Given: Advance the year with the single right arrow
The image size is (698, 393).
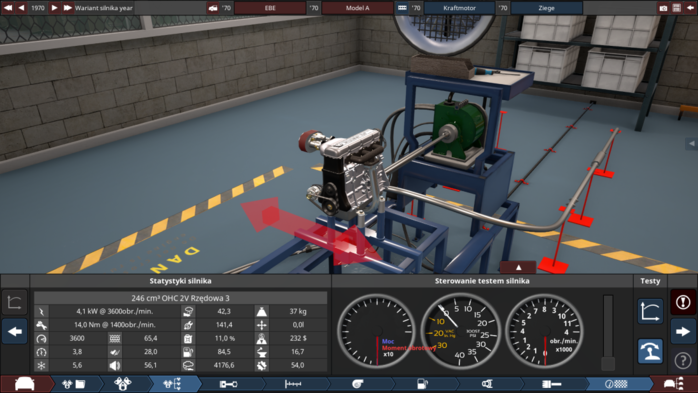Looking at the screenshot, I should pos(54,8).
